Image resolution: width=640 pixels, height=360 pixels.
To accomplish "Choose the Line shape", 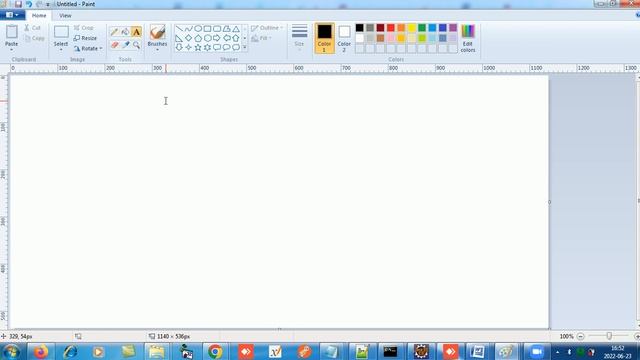I will (179, 29).
